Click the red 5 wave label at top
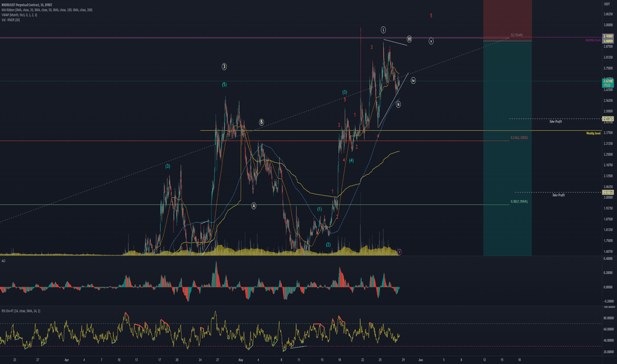 tap(431, 16)
